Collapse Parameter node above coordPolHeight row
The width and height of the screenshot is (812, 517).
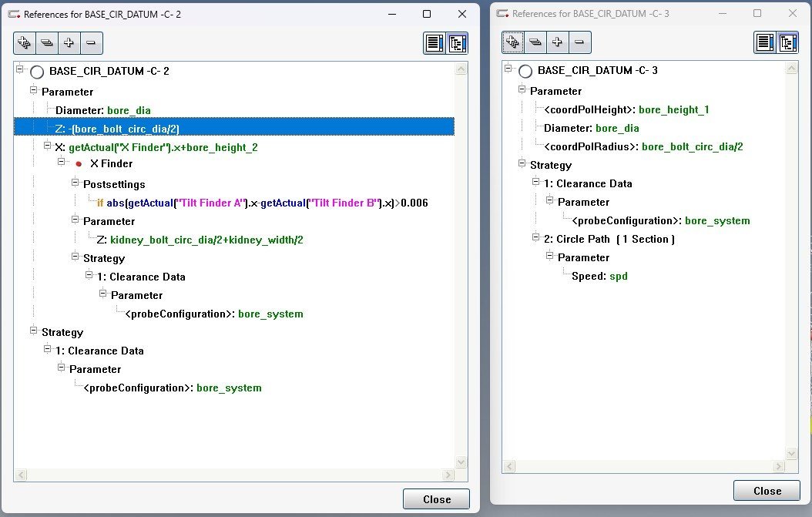(x=522, y=89)
